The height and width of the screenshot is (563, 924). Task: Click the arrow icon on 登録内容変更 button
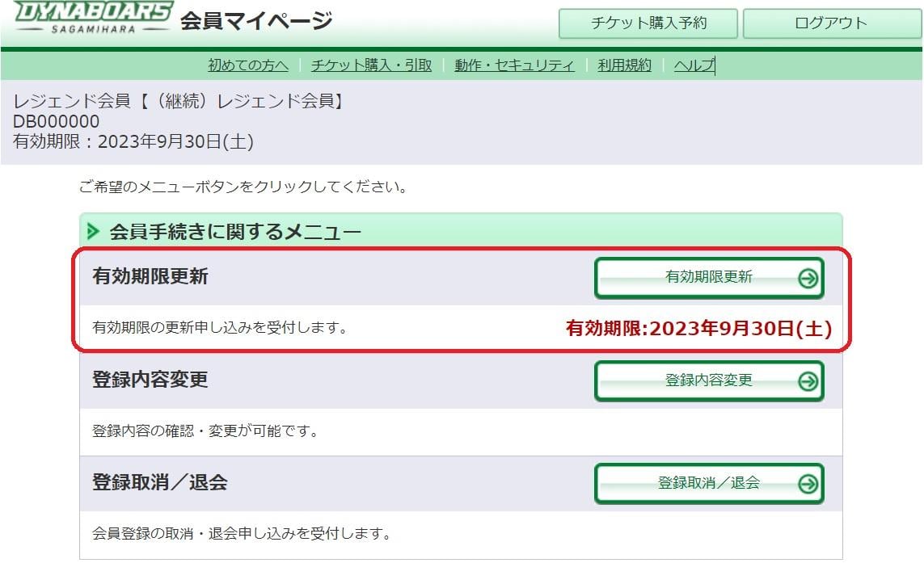tap(808, 381)
